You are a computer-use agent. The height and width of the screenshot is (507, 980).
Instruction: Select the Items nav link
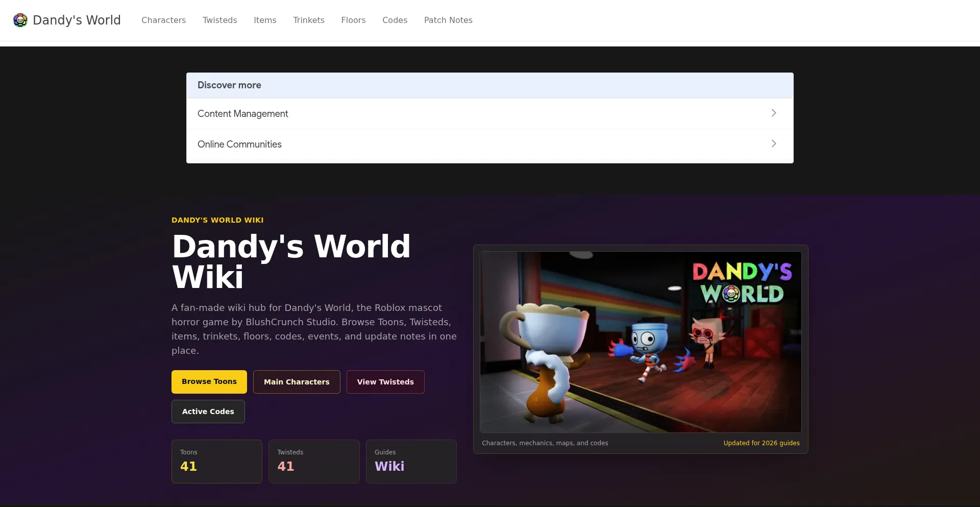click(x=265, y=20)
